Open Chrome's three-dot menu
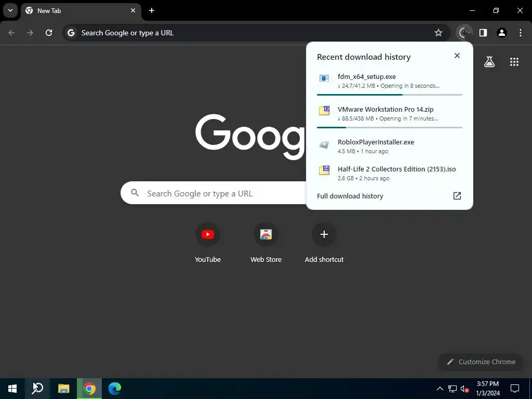The height and width of the screenshot is (399, 532). pyautogui.click(x=521, y=33)
